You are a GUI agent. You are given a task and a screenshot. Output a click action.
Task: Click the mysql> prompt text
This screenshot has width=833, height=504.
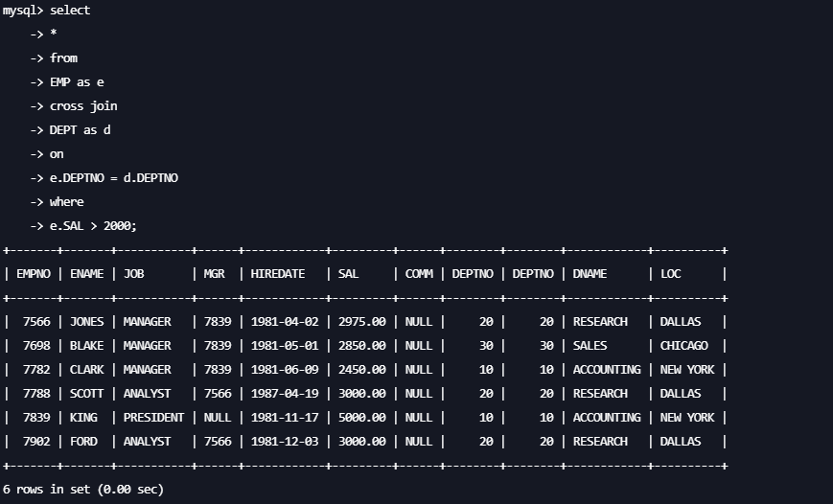click(22, 10)
